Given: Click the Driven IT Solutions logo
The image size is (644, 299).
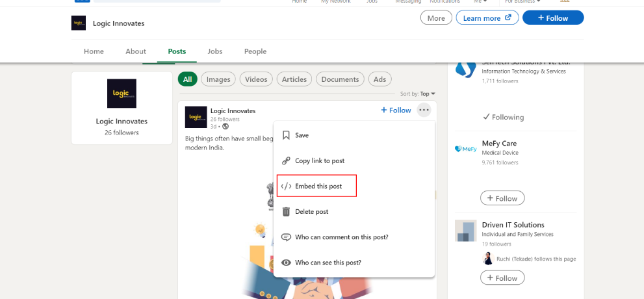Looking at the screenshot, I should point(466,230).
